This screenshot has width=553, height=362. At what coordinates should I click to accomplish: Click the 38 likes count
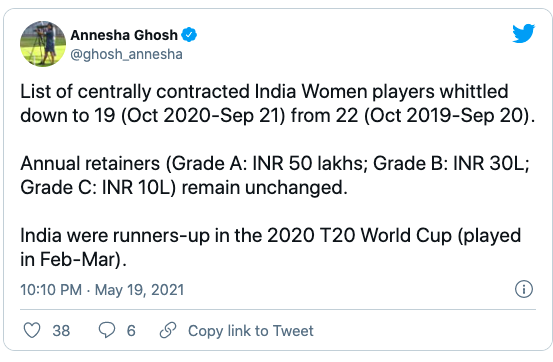pos(61,331)
